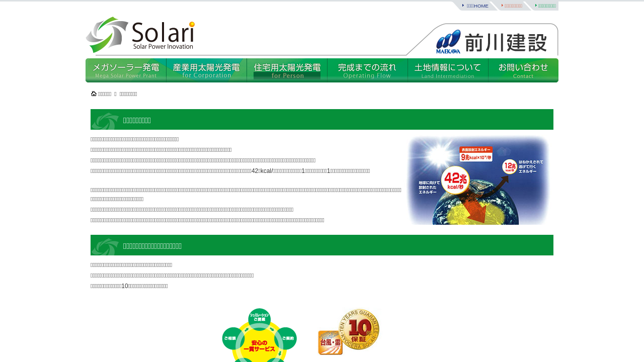Viewport: 644px width, 362px height.
Task: Open the Land Intermediation menu item
Action: tap(448, 70)
